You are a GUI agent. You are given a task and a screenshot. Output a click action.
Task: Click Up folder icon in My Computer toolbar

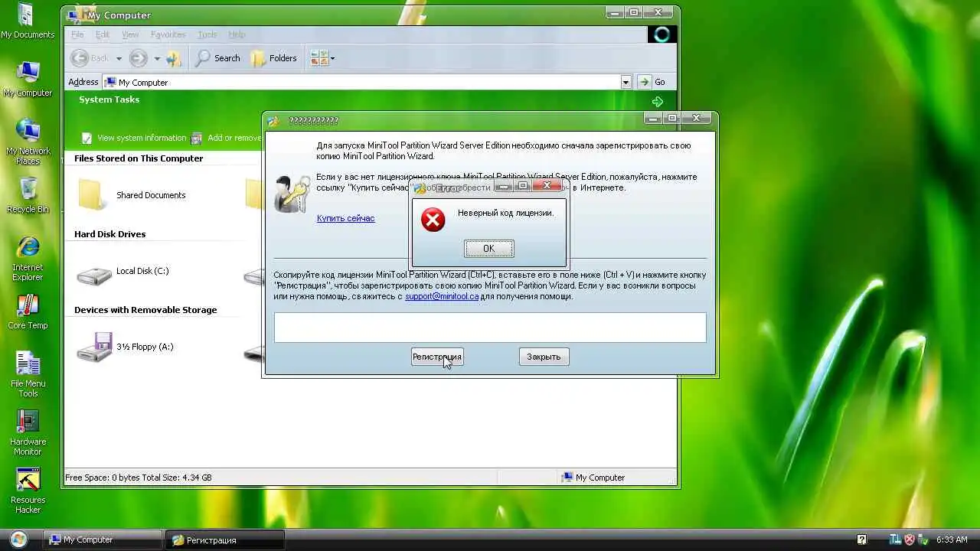[x=174, y=58]
